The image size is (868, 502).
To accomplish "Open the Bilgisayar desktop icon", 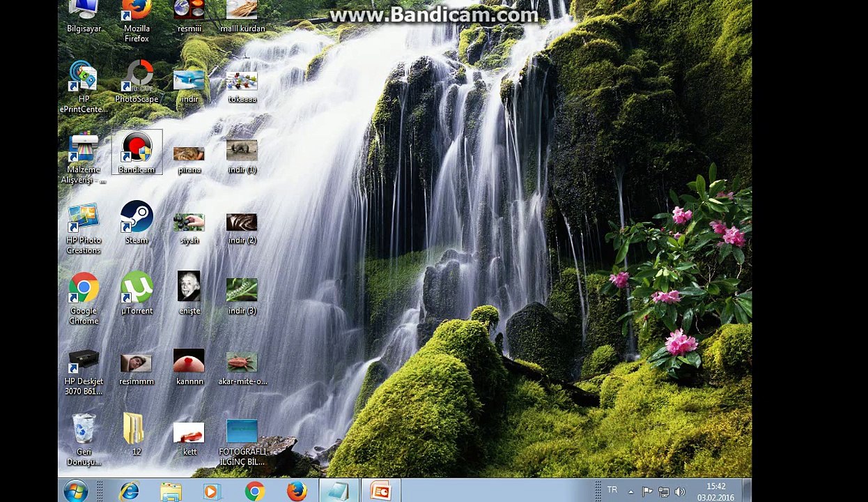I will click(84, 15).
